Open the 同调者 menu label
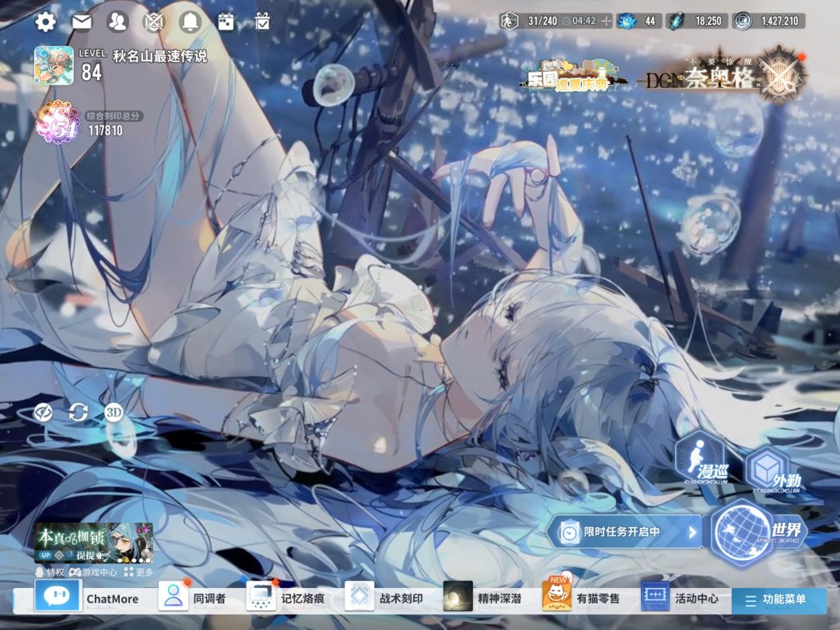840x630 pixels. [209, 598]
